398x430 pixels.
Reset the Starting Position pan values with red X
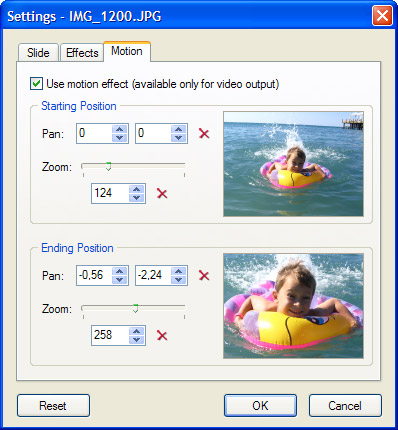(x=204, y=134)
